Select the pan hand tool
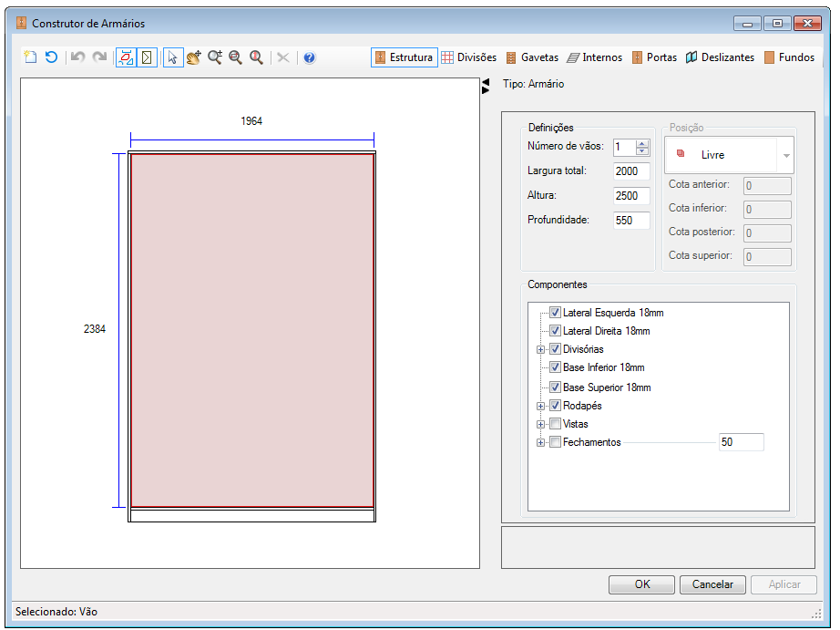 194,57
